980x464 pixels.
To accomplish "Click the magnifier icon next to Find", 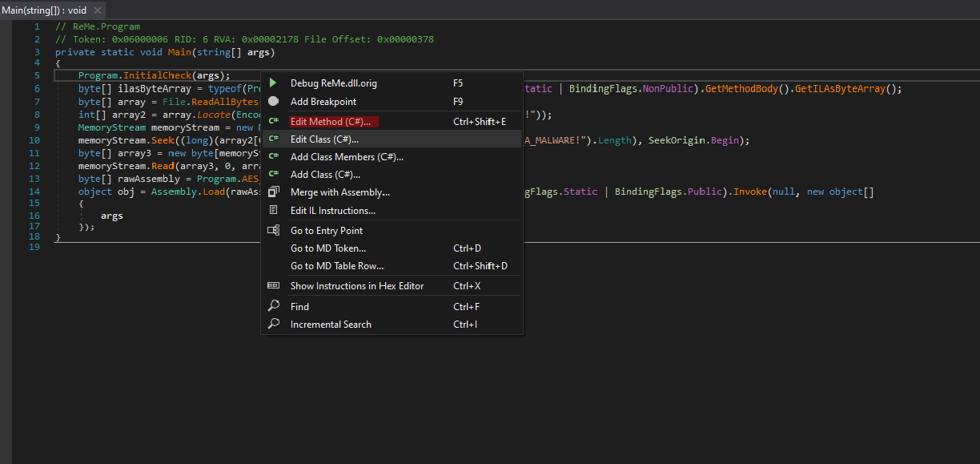I will (x=274, y=306).
